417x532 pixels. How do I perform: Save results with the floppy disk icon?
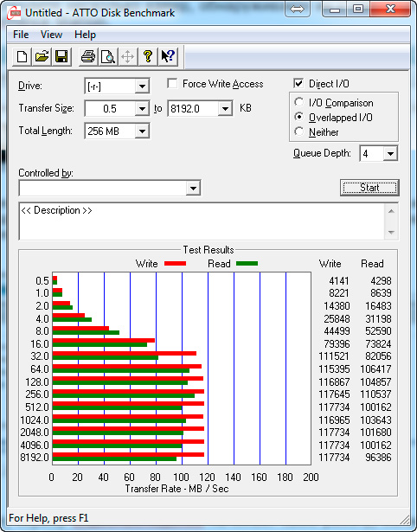[61, 56]
